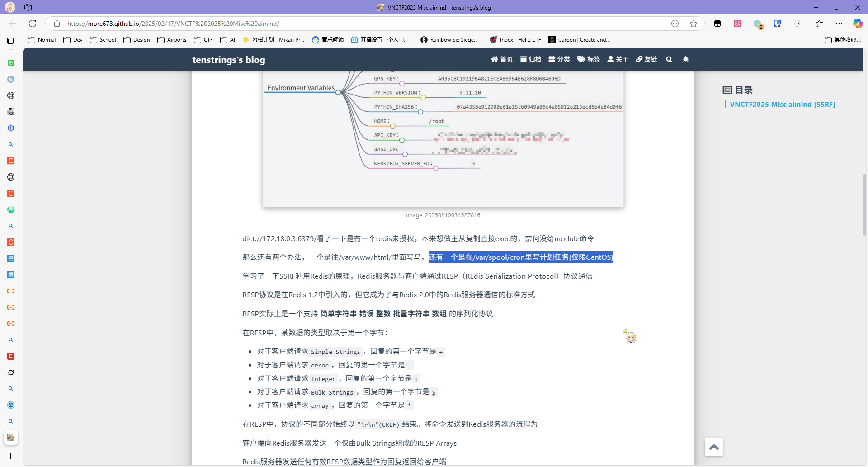Click the tenstrings's blog title link

click(228, 60)
